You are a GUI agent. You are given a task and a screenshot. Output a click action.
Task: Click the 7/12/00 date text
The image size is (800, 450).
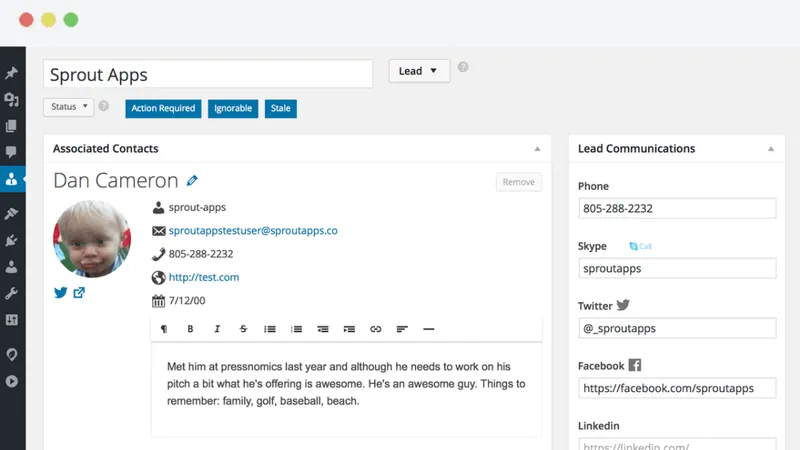coord(187,301)
